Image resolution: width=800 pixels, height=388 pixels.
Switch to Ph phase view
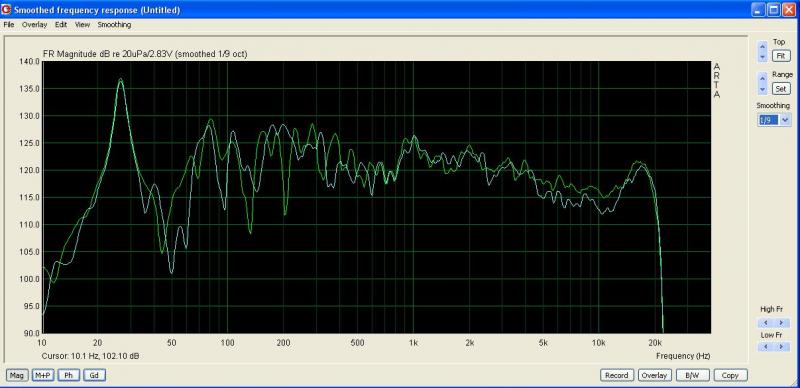pos(68,375)
